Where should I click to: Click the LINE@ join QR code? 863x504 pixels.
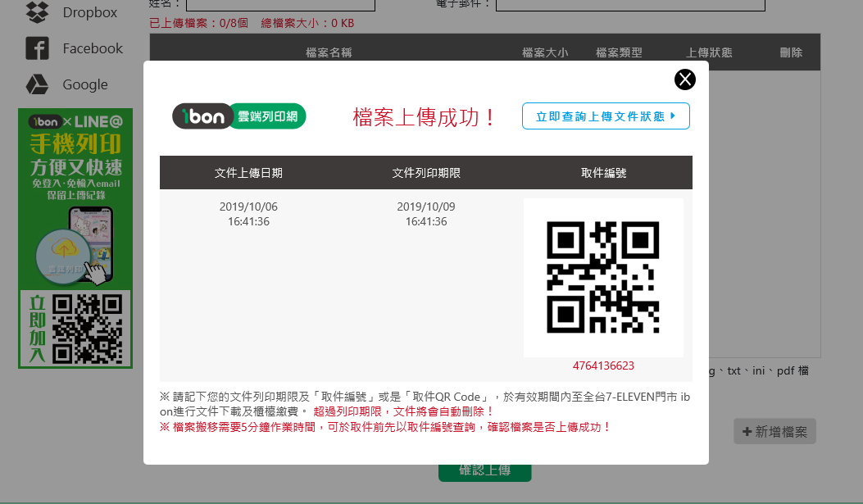88,329
